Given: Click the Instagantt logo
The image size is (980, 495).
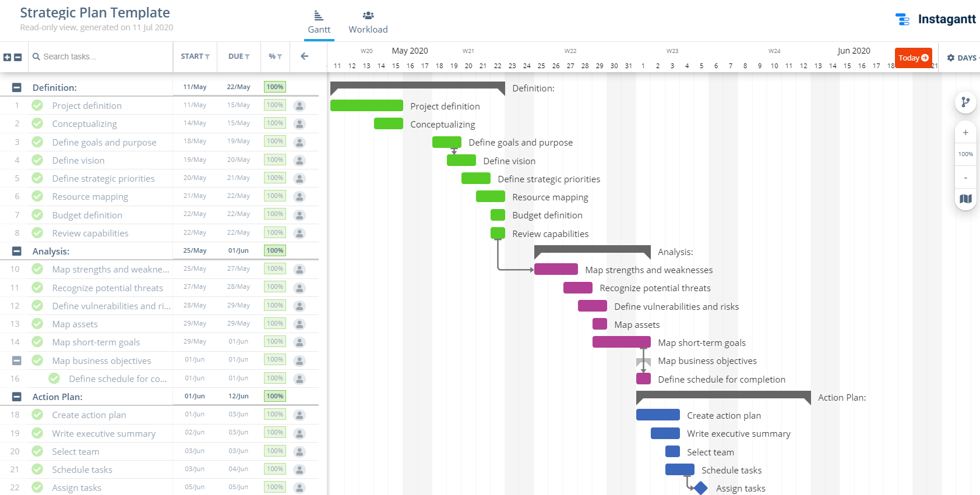Looking at the screenshot, I should (x=935, y=19).
